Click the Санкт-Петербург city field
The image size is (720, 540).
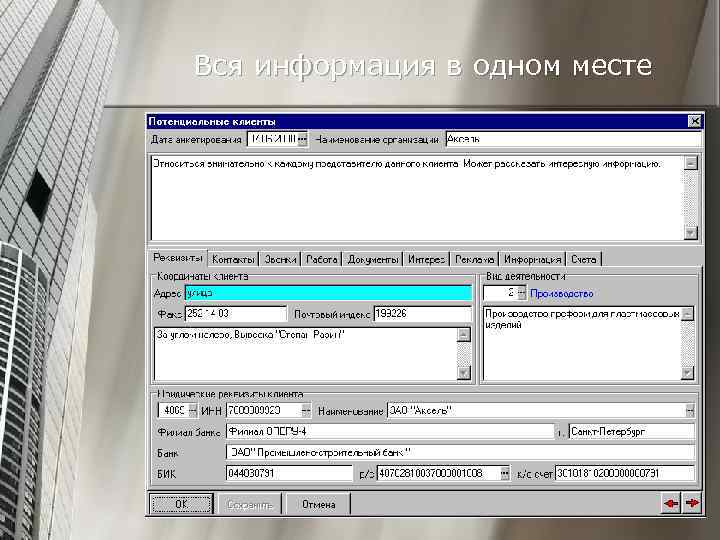point(632,432)
